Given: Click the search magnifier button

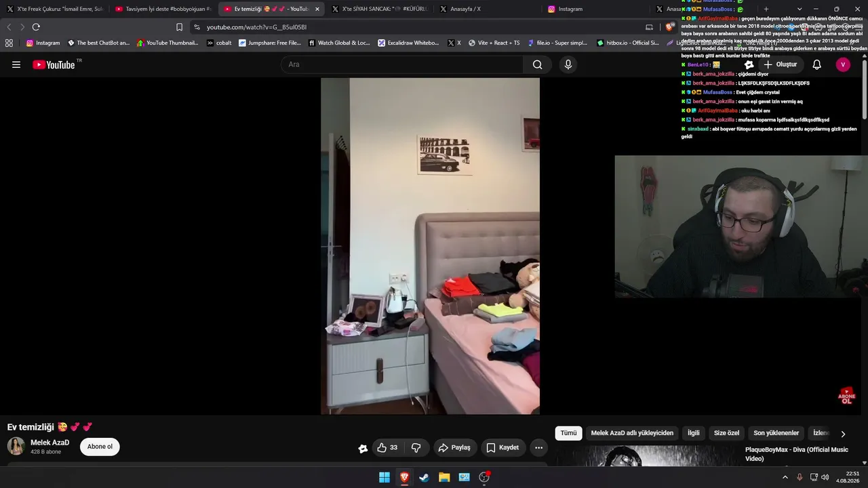Looking at the screenshot, I should 537,64.
